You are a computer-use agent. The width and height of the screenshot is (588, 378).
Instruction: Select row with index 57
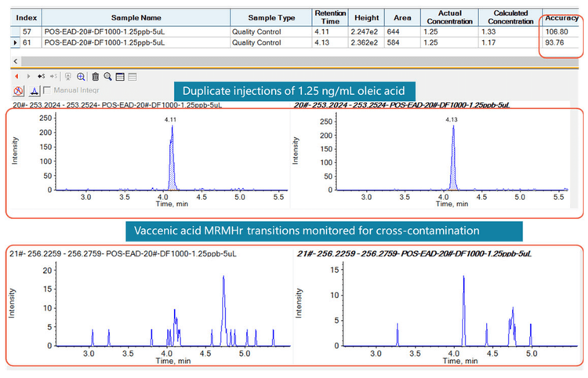click(x=28, y=31)
